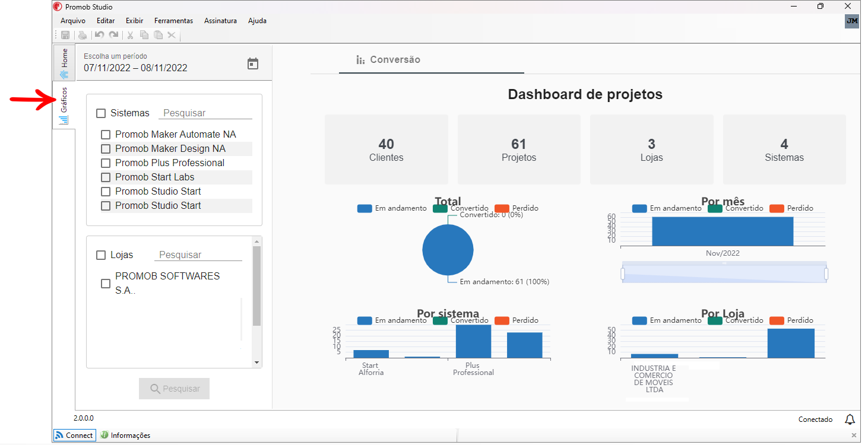Click the 'Conectado' status text
This screenshot has width=868, height=445.
coord(815,419)
